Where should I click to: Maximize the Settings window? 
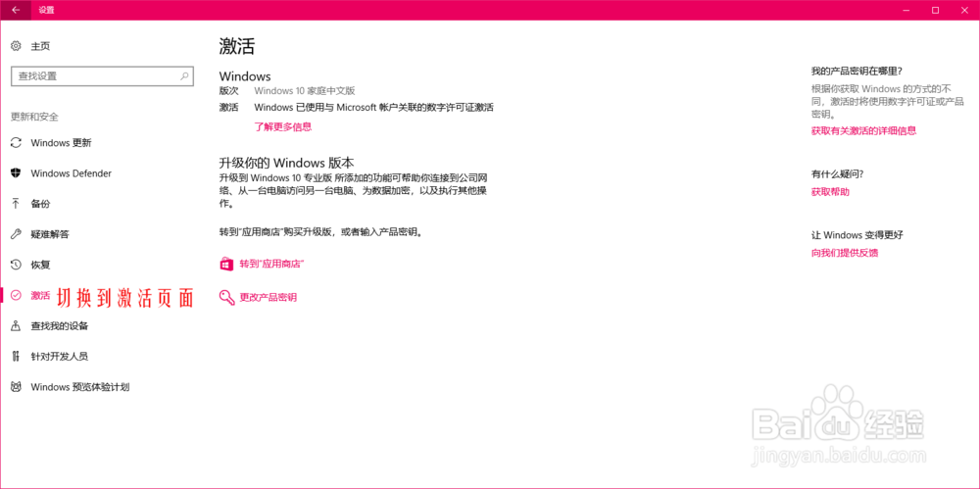click(935, 10)
